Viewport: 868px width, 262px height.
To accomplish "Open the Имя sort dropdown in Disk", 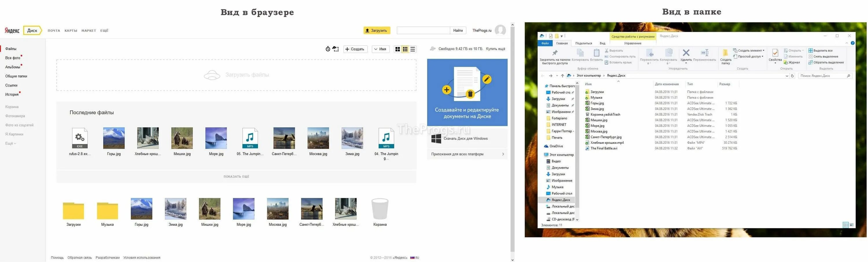I will tap(381, 49).
